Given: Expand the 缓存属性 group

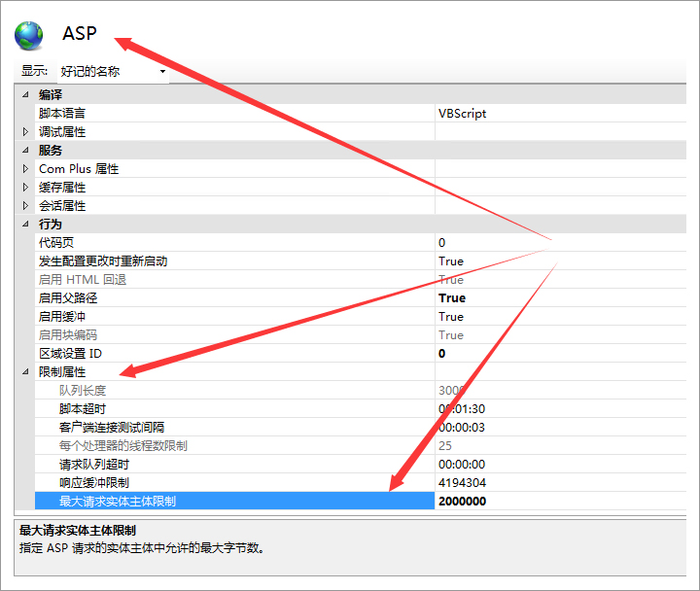Looking at the screenshot, I should coord(25,187).
